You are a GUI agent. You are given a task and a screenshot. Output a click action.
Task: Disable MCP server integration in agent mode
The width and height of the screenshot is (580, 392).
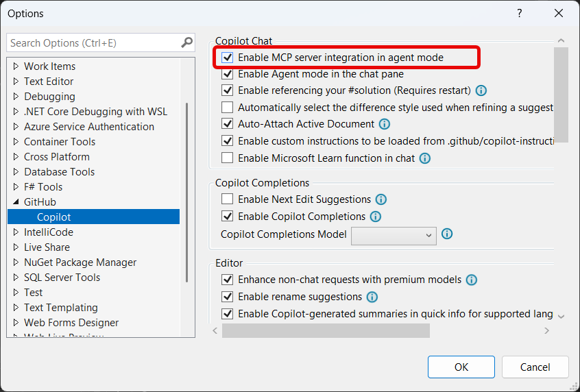pyautogui.click(x=228, y=58)
